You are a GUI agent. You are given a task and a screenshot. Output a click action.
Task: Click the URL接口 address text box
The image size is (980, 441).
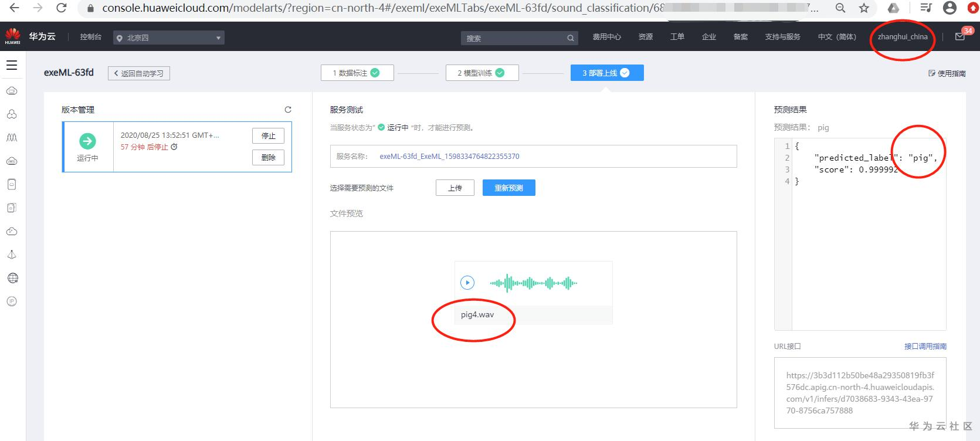860,393
